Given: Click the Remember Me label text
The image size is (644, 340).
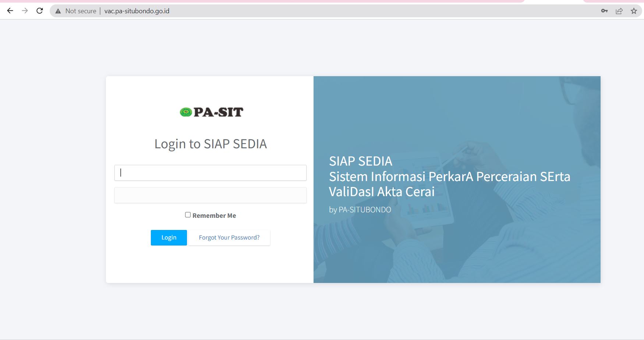Looking at the screenshot, I should 214,216.
